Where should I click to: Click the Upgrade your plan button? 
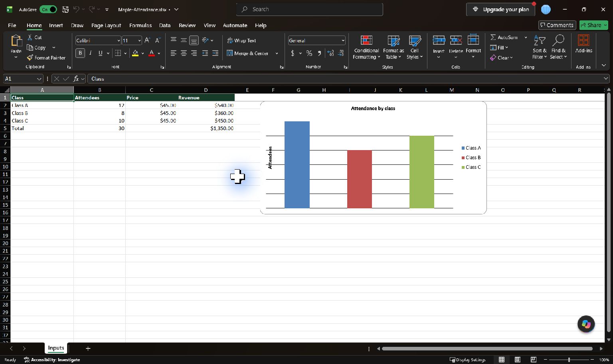501,9
